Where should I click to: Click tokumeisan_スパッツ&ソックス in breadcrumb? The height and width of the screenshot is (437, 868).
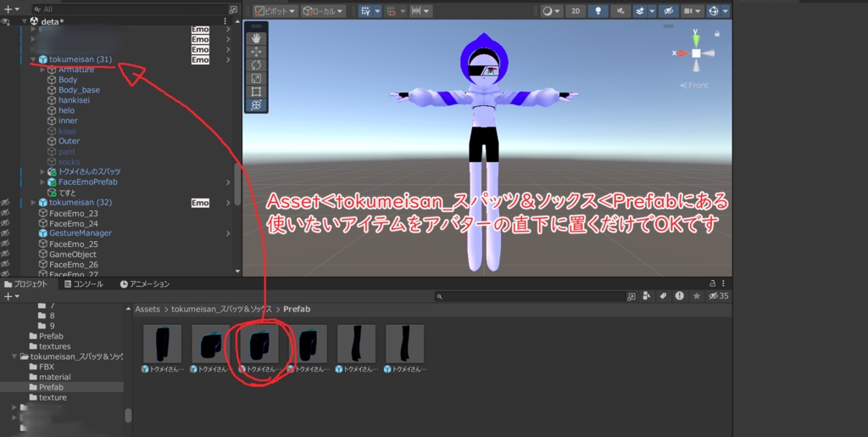(x=221, y=309)
